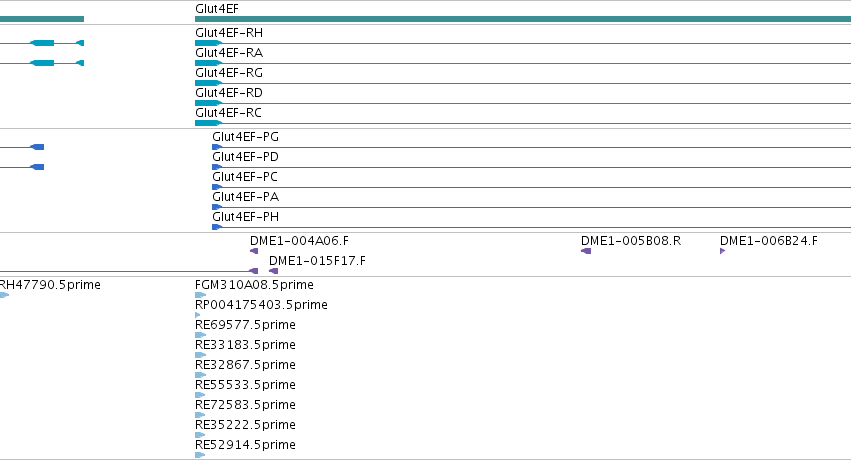The width and height of the screenshot is (851, 460).
Task: Select protein Glut4EF-PA label
Action: coord(245,197)
